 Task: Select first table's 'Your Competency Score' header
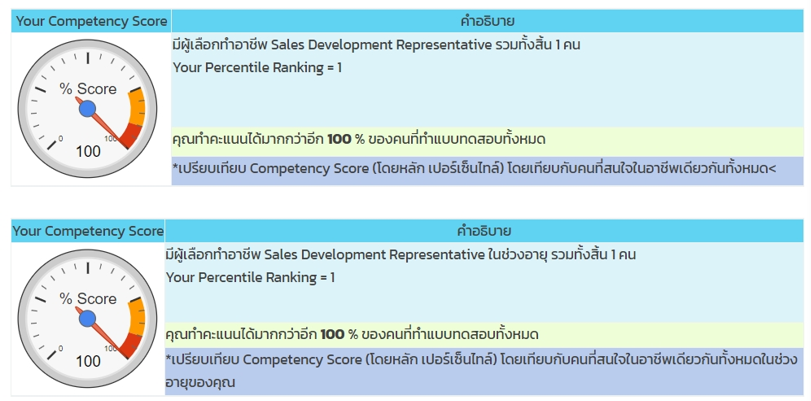point(91,21)
